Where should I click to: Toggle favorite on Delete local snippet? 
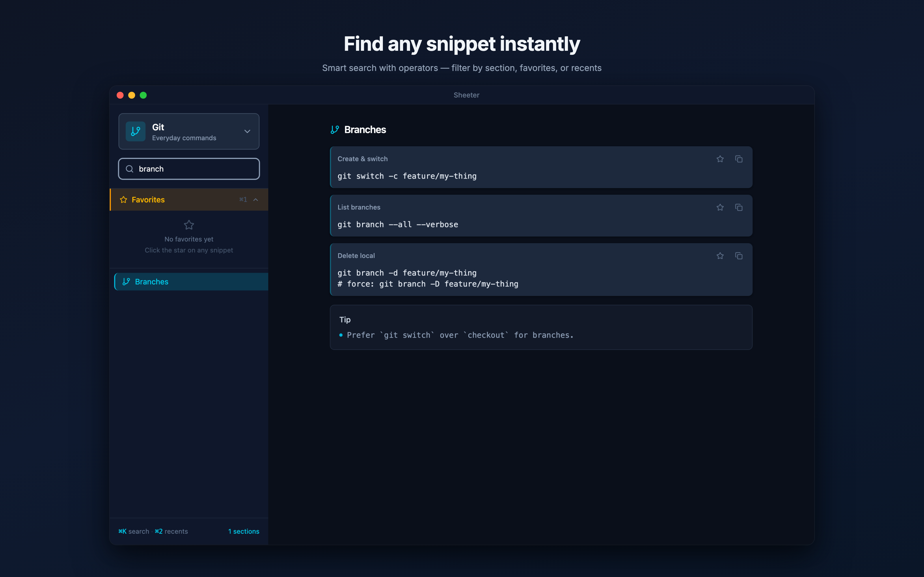(720, 256)
